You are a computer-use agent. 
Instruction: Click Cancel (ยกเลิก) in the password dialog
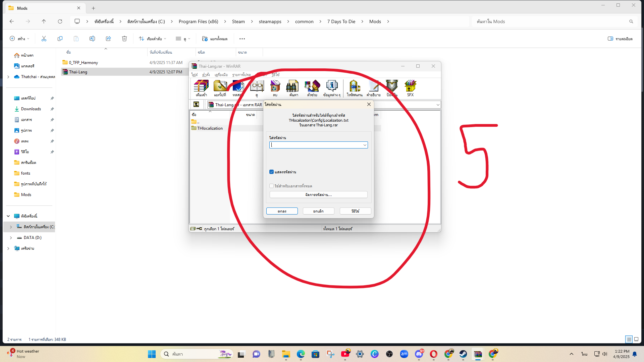click(x=319, y=211)
